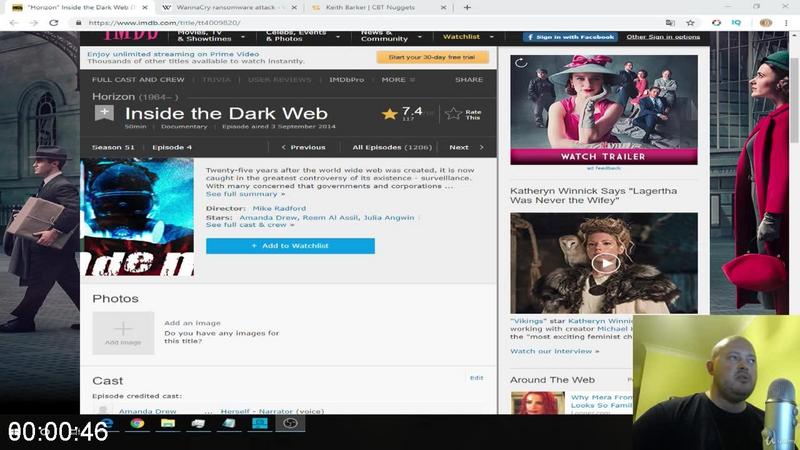
Task: Open FULL CAST AND CREW
Action: (x=138, y=80)
